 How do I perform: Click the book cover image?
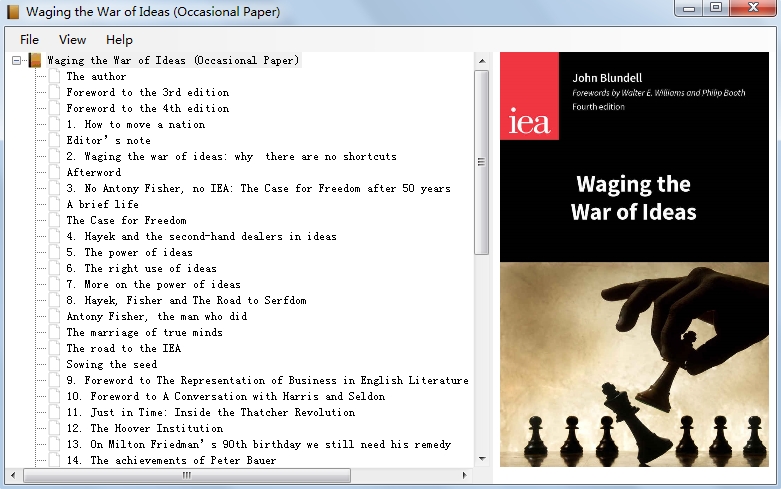(634, 259)
